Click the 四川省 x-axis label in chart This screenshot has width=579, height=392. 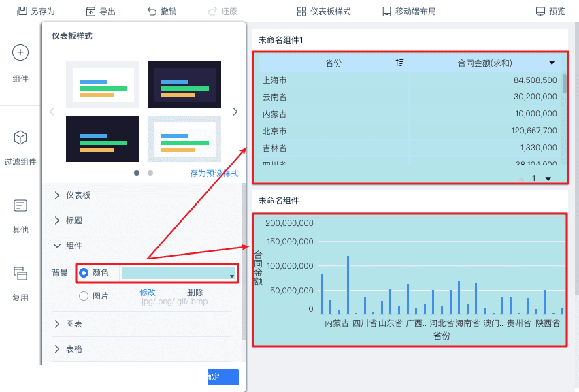coord(365,323)
